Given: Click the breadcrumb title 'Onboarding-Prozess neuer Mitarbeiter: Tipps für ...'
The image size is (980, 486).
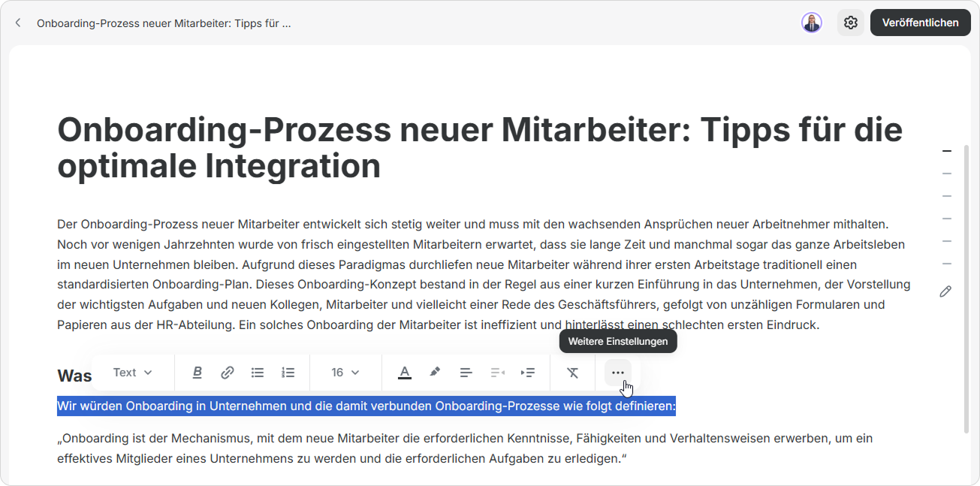Looking at the screenshot, I should [x=164, y=23].
